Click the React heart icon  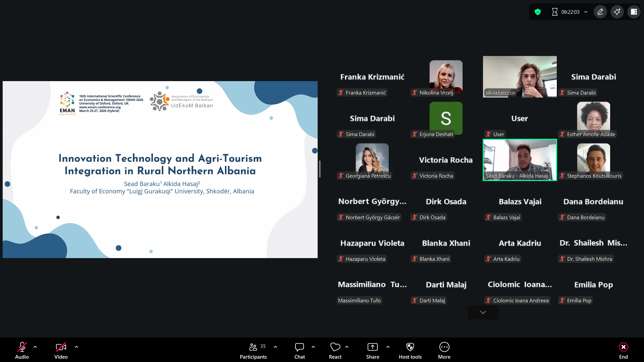(x=335, y=347)
